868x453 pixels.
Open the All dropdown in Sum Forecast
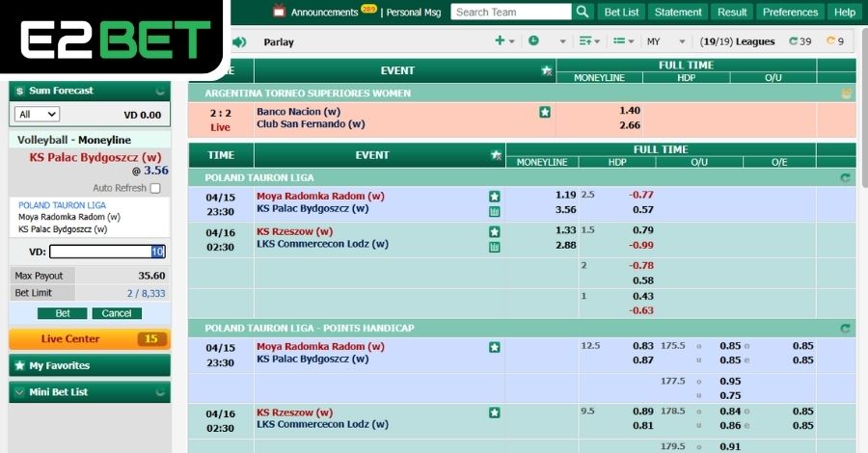click(37, 115)
